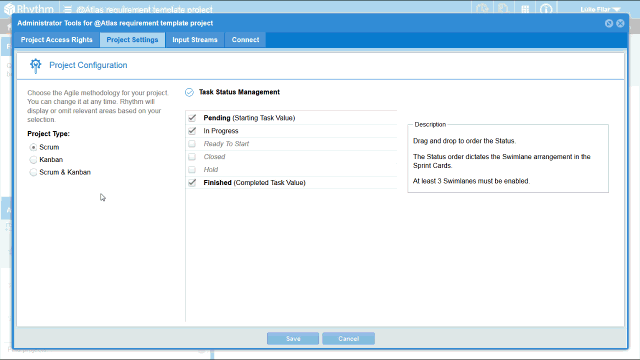This screenshot has width=640, height=360.
Task: Click the dialog expand arrow icon
Action: click(x=609, y=23)
